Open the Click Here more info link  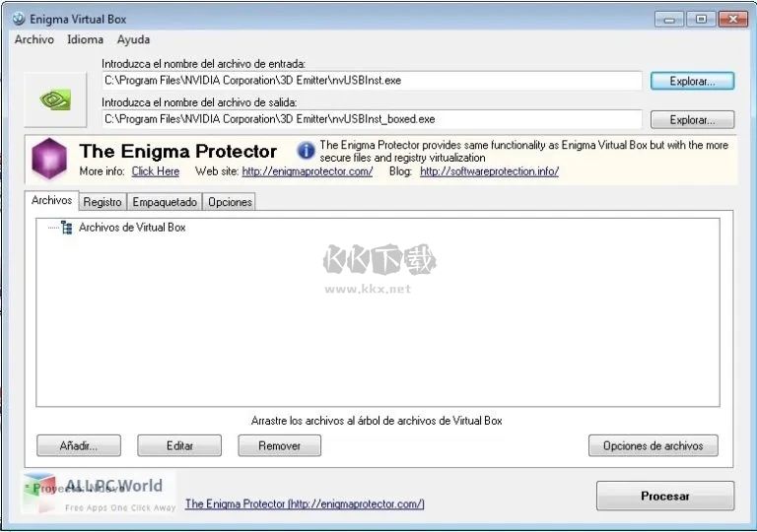[x=156, y=171]
